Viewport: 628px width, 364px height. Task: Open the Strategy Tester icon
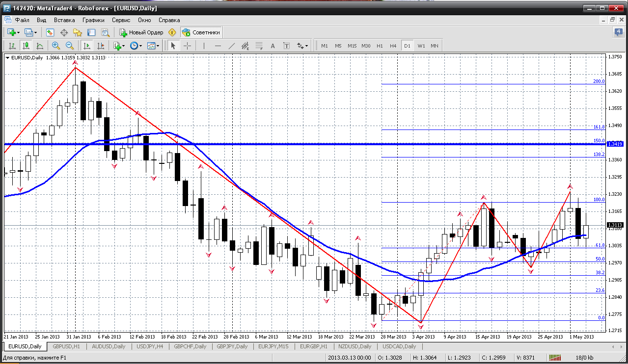[x=105, y=32]
